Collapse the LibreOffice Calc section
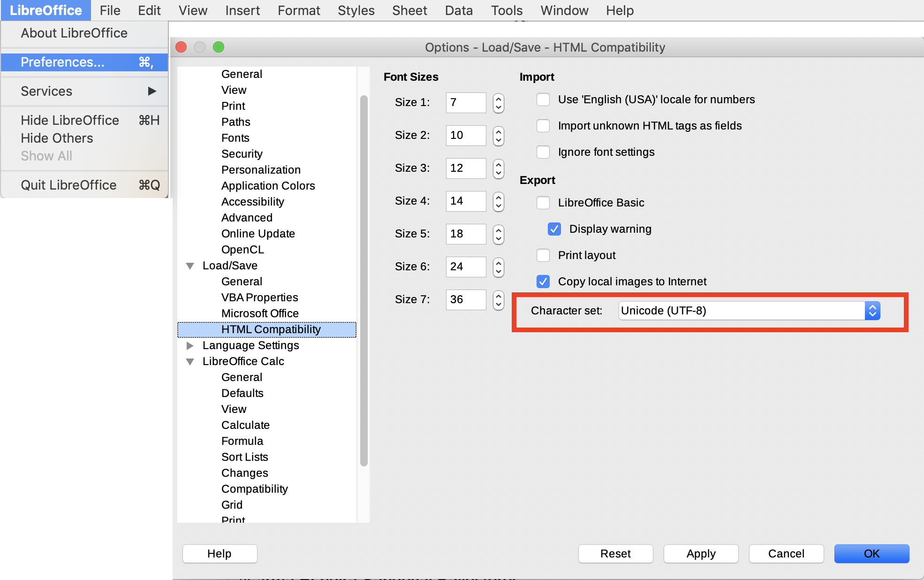Image resolution: width=924 pixels, height=580 pixels. (x=190, y=361)
